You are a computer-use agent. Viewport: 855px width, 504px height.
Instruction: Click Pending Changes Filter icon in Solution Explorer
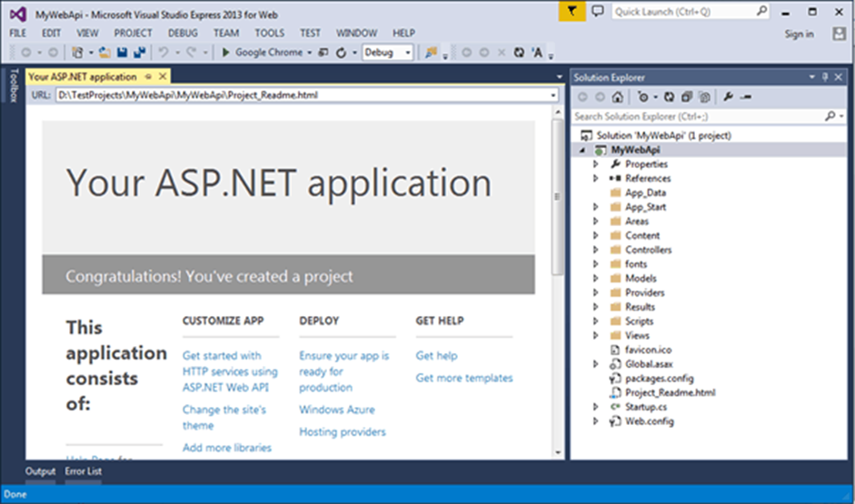pos(643,97)
